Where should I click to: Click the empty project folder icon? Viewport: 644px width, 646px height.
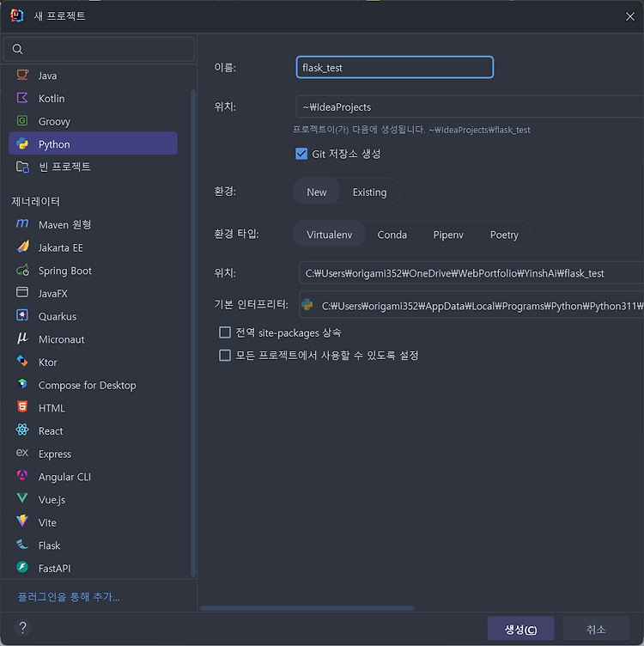pyautogui.click(x=22, y=167)
